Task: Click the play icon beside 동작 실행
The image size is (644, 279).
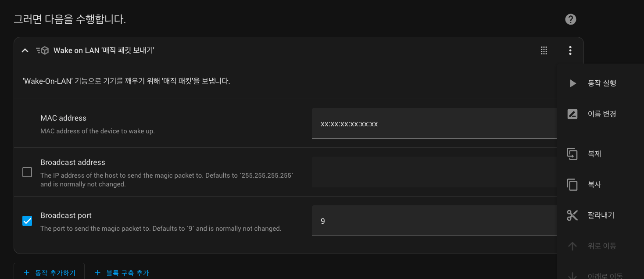Action: pos(572,83)
